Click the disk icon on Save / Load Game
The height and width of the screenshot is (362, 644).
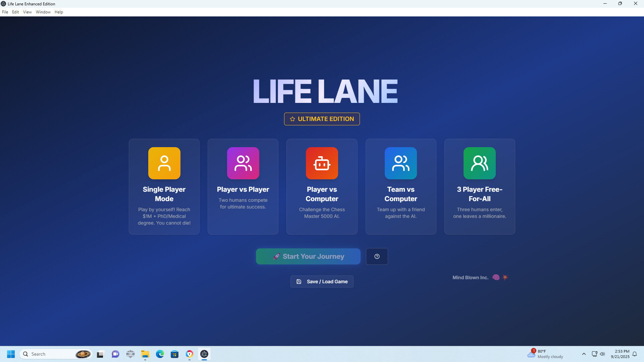pos(299,281)
